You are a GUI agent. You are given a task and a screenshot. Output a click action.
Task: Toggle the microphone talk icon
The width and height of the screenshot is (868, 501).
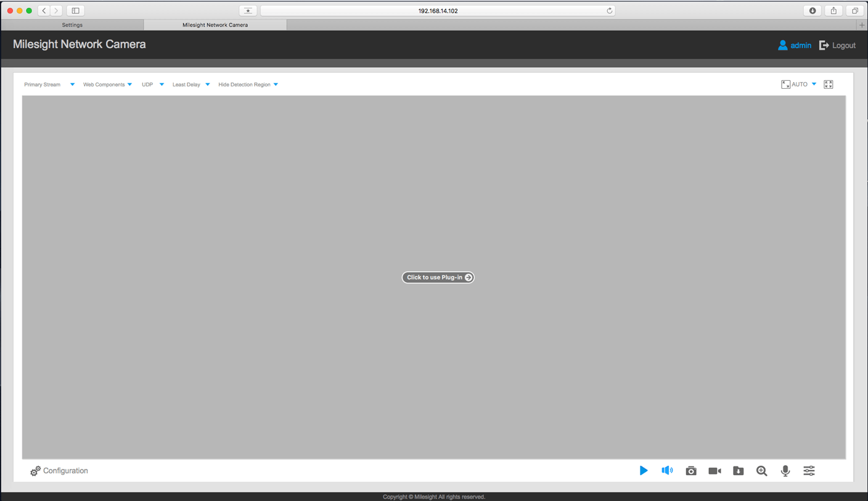785,471
